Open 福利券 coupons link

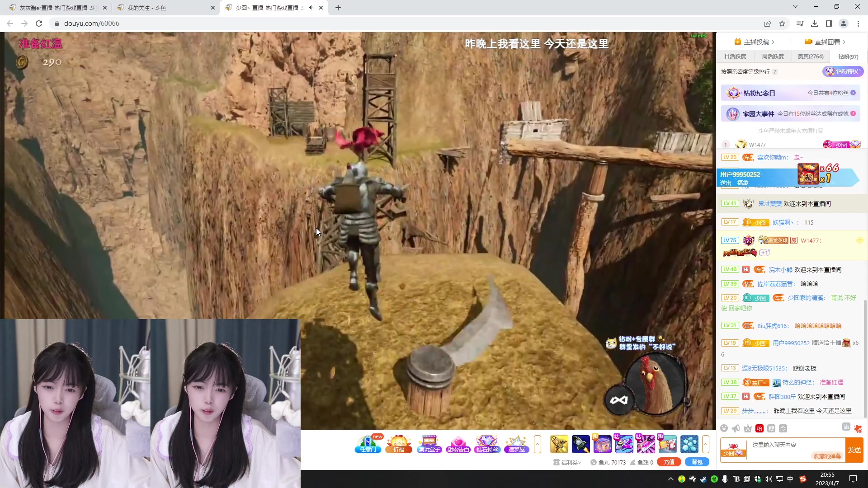pyautogui.click(x=567, y=462)
